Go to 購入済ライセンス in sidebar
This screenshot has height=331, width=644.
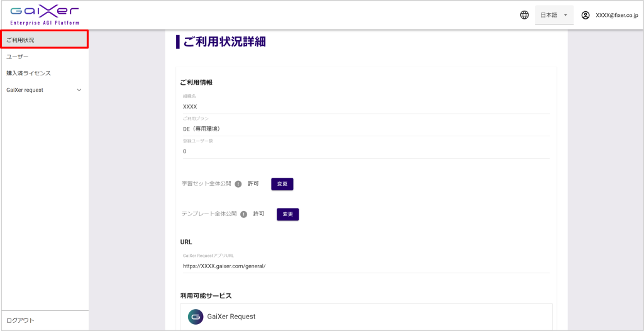(x=29, y=73)
